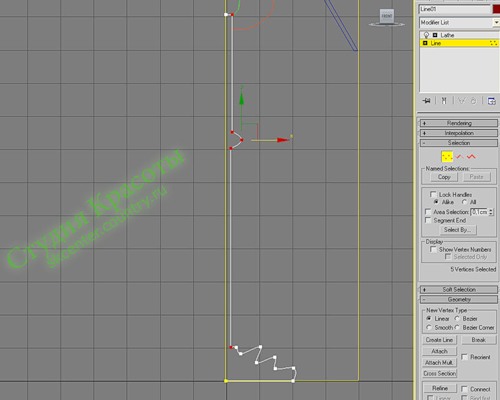Viewport: 500px width, 400px height.
Task: Select the Vertex sub-object level icon
Action: coord(447,156)
